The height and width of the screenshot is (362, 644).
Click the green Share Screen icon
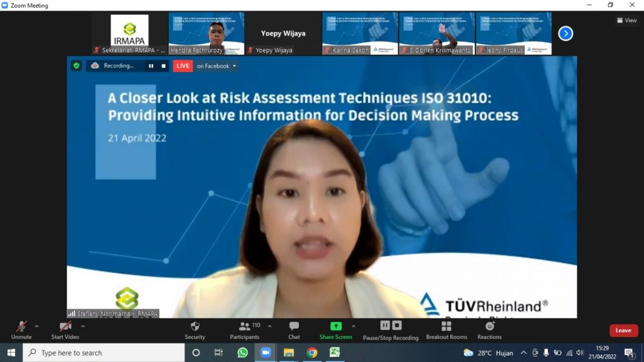335,326
